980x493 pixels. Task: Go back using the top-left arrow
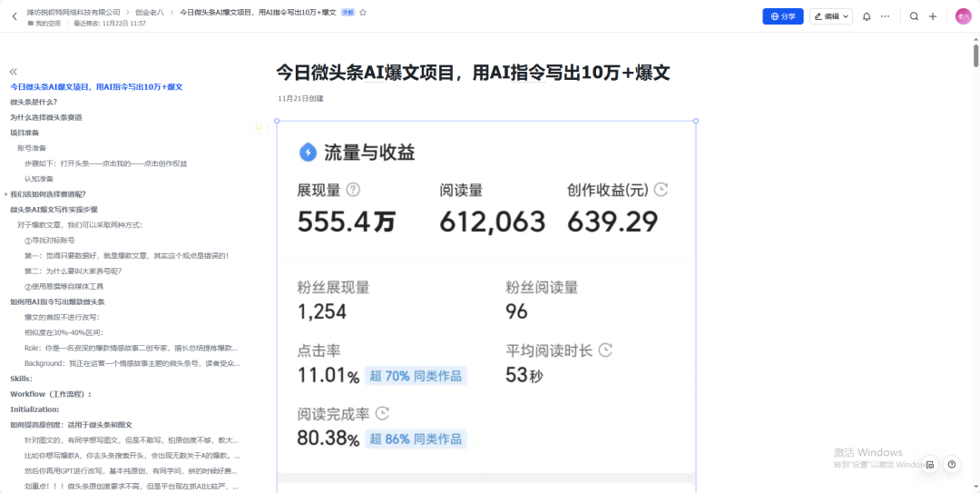tap(15, 16)
